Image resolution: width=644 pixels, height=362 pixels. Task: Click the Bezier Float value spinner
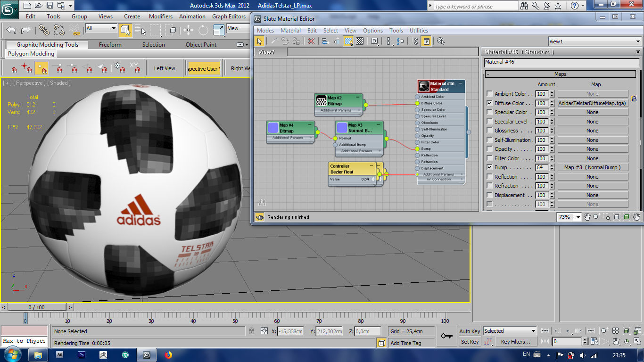pos(372,180)
